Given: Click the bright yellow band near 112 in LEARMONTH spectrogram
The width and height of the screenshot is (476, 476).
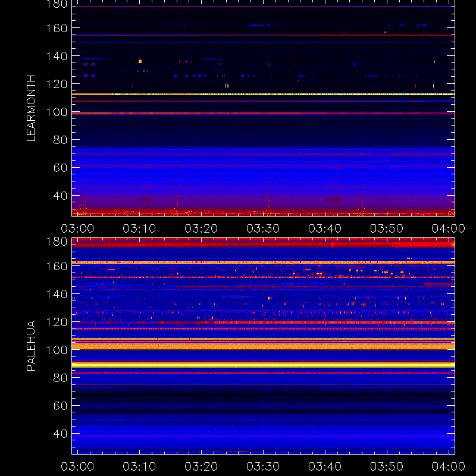Looking at the screenshot, I should point(263,95).
